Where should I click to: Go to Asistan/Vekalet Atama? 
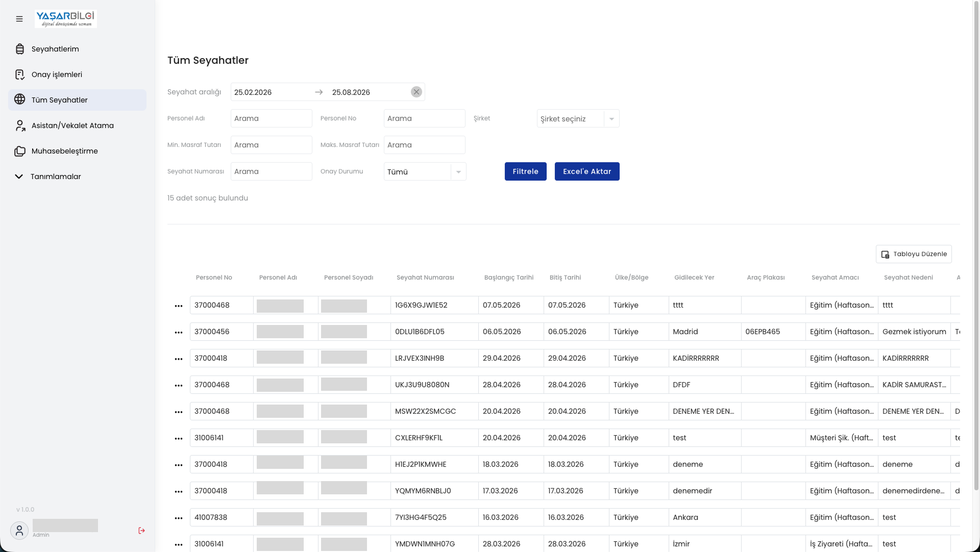(77, 126)
